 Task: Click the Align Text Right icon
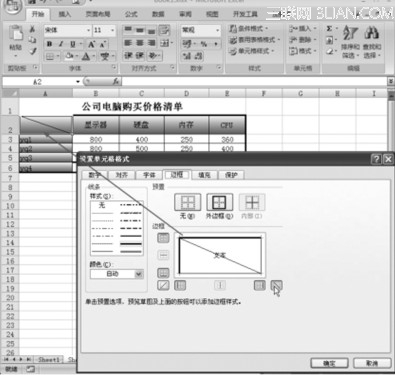click(x=151, y=43)
